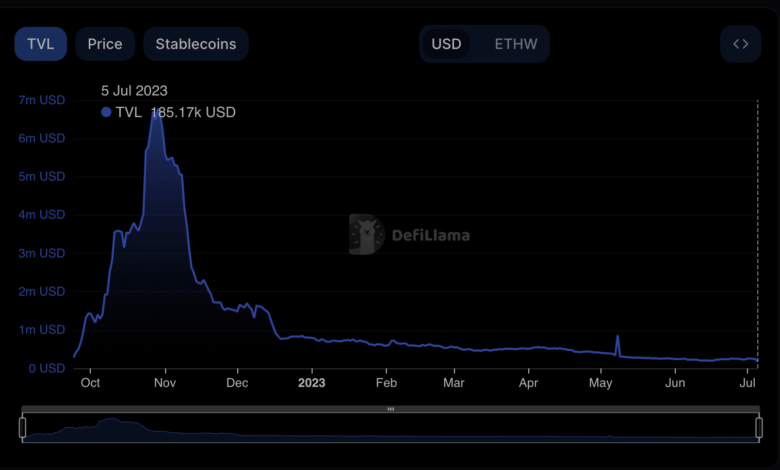780x470 pixels.
Task: Click the embed code icon
Action: [x=740, y=44]
